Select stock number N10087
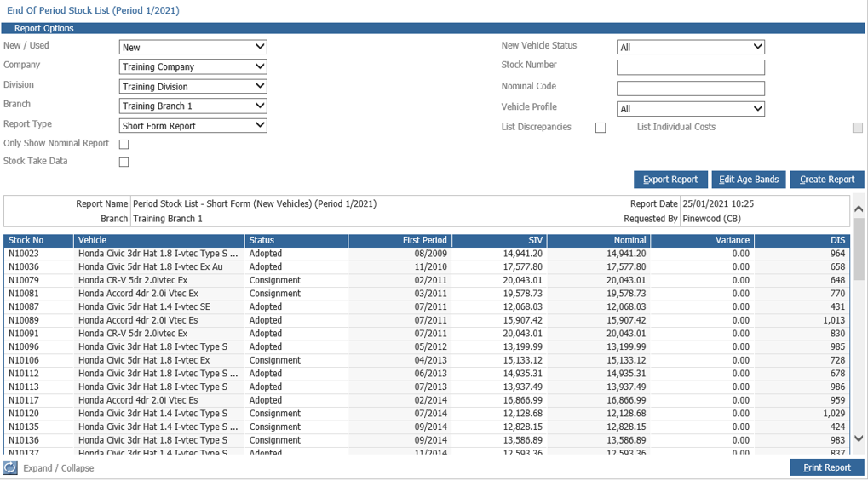 tap(24, 306)
